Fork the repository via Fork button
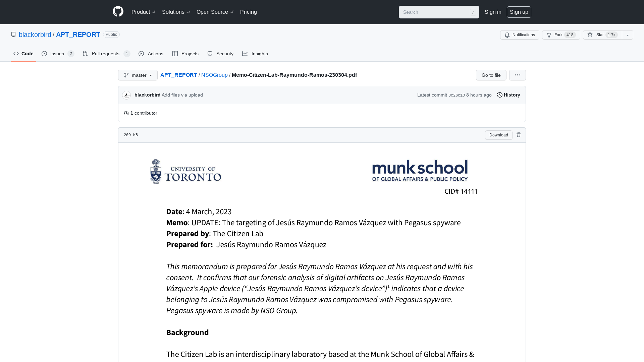Viewport: 644px width, 362px height. 561,35
